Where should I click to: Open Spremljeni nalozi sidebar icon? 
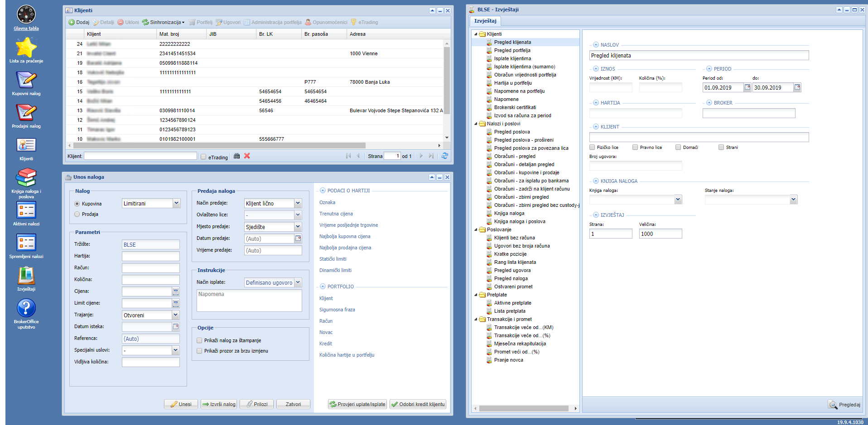26,243
